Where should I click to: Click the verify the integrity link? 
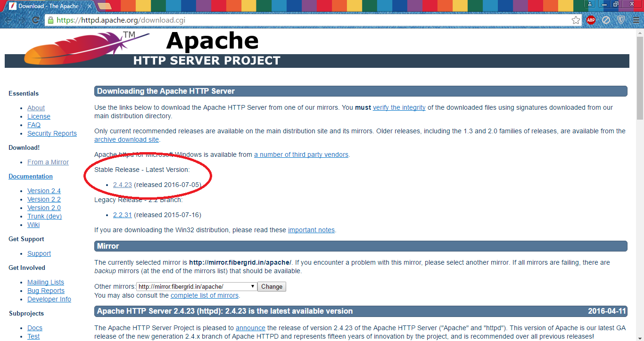click(399, 107)
